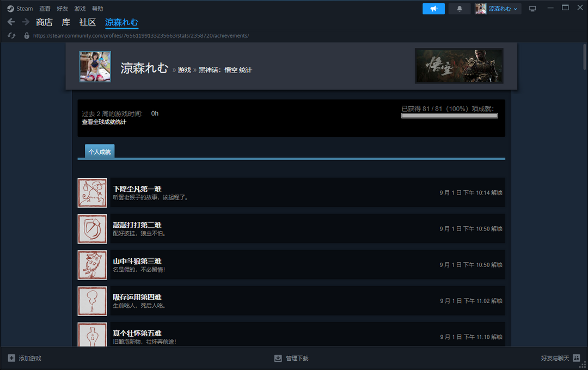Viewport: 588px width, 370px height.
Task: Open the 游戏 menu
Action: [80, 9]
